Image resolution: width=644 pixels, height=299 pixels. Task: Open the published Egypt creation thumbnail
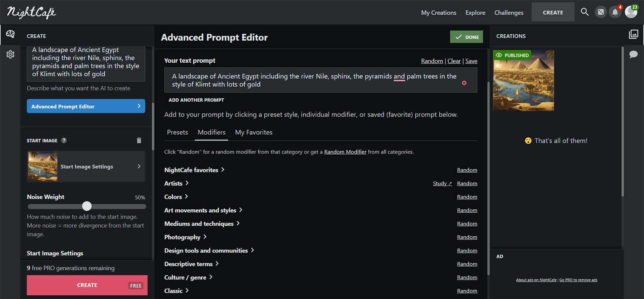[x=523, y=81]
